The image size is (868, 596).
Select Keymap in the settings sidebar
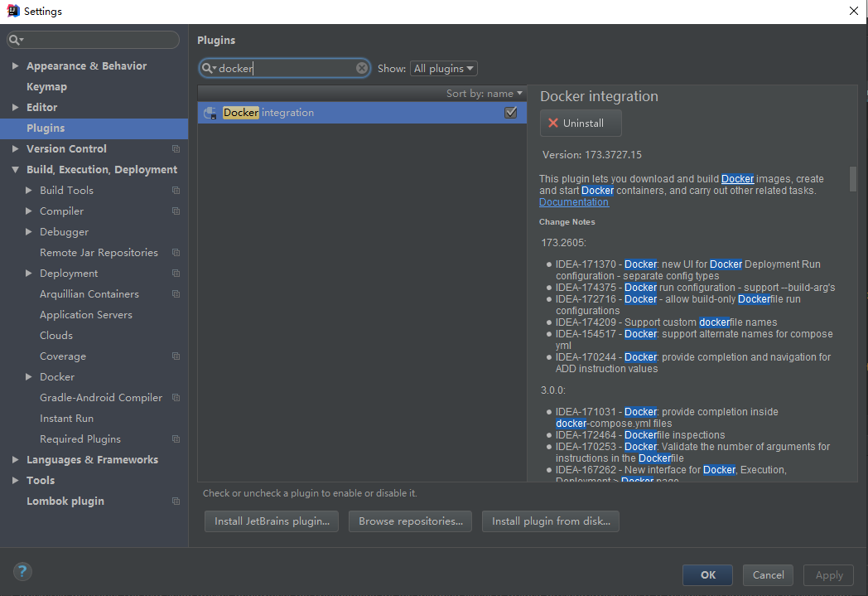tap(46, 86)
